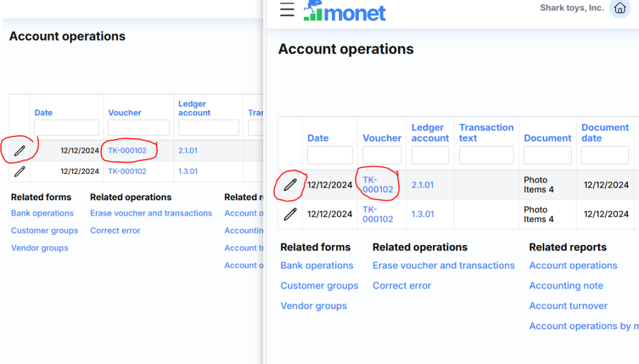Open the hamburger menu beside the monet logo

287,9
